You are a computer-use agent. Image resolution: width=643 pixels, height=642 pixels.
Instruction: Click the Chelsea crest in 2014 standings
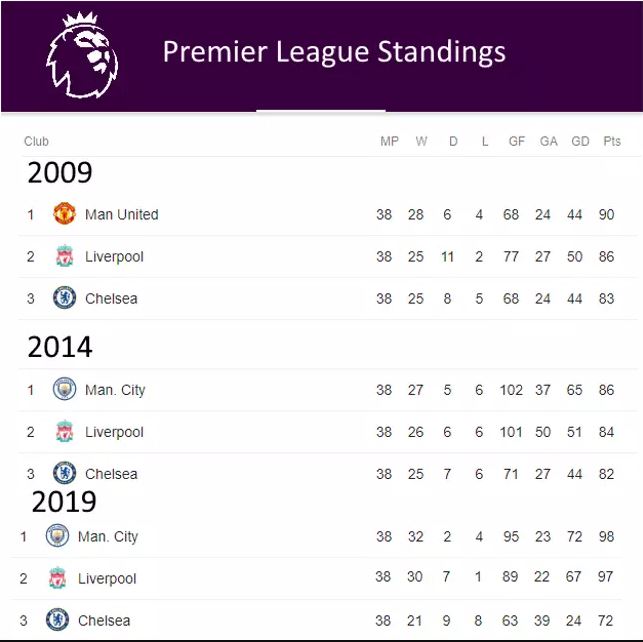pyautogui.click(x=64, y=473)
